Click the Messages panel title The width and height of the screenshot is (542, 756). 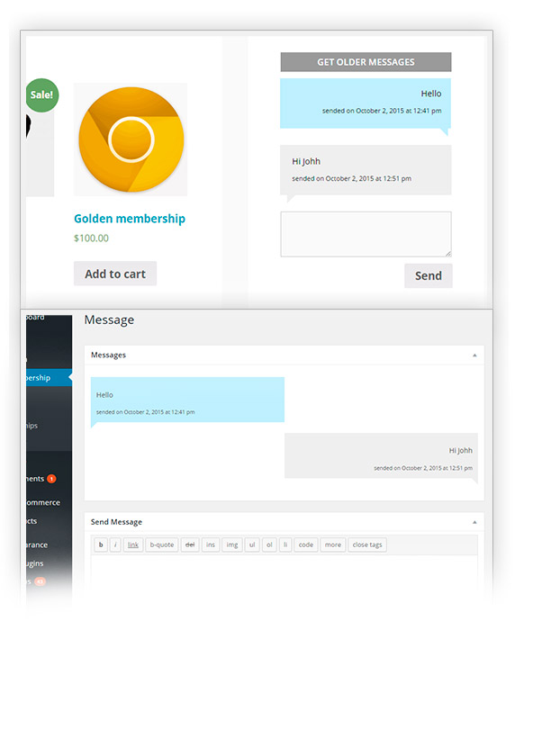click(x=109, y=355)
